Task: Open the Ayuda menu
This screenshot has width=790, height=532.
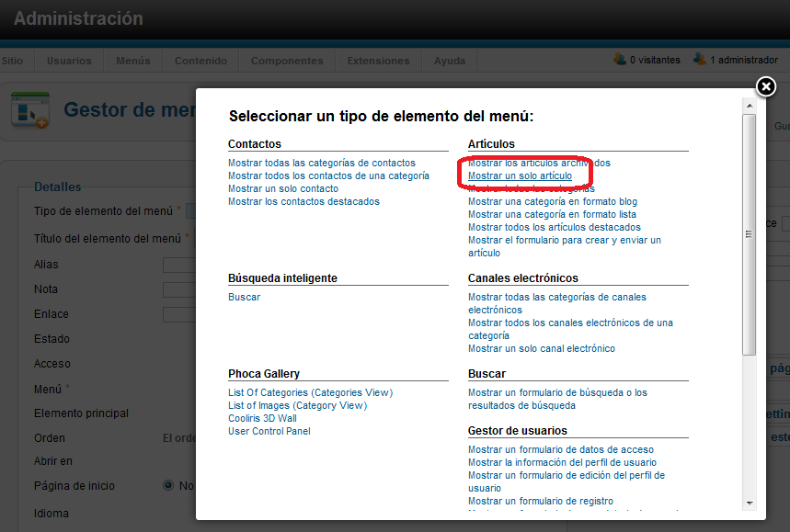Action: pos(449,61)
